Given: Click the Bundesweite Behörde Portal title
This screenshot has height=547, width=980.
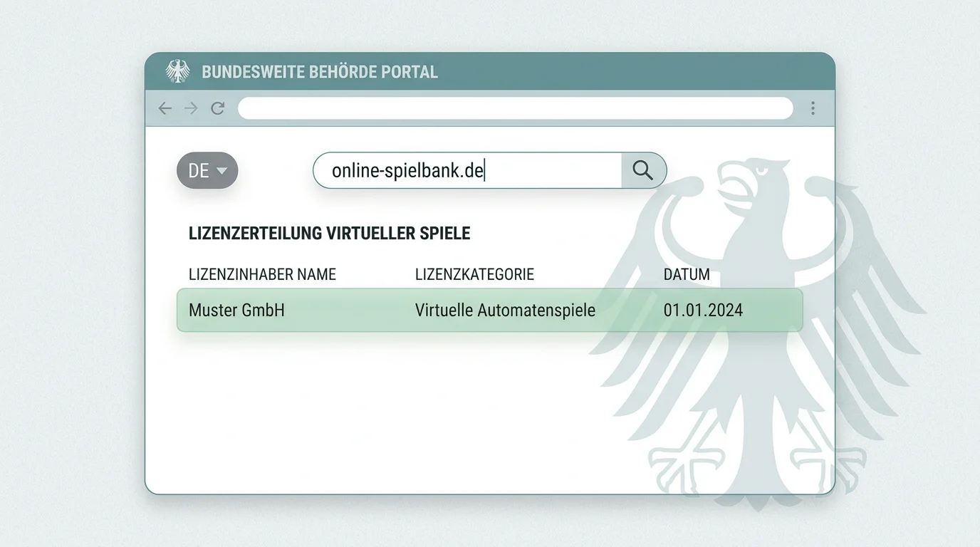Looking at the screenshot, I should coord(320,72).
